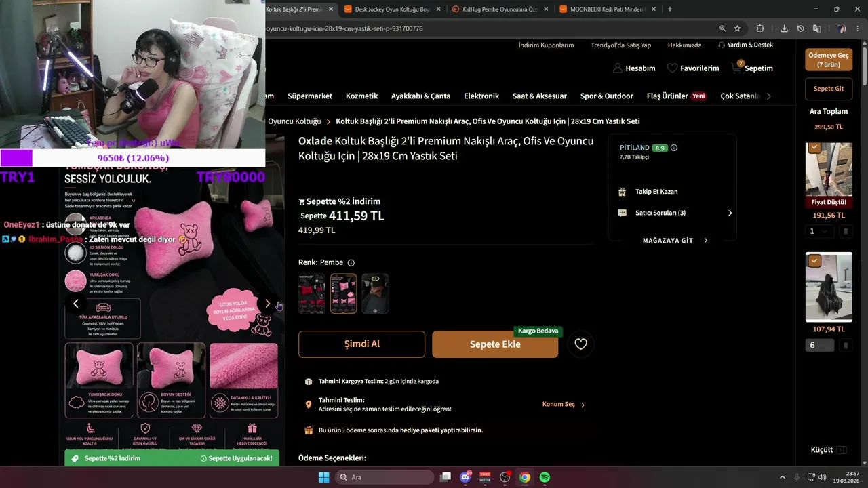
Task: Select the first color variant thumbnail
Action: [312, 293]
